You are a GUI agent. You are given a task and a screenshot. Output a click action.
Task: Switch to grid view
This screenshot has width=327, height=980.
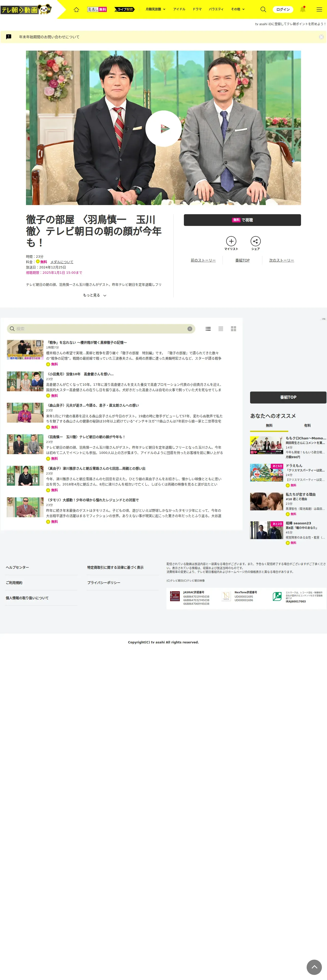234,329
